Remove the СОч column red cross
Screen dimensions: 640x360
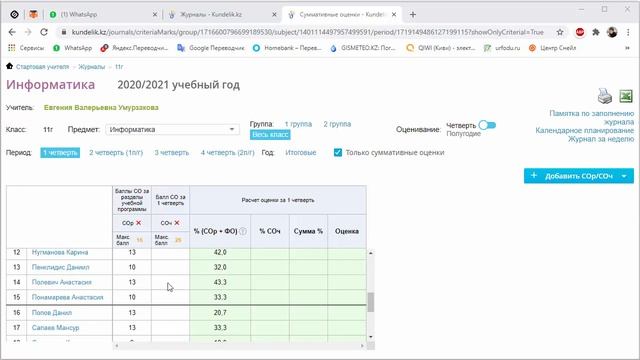click(177, 223)
